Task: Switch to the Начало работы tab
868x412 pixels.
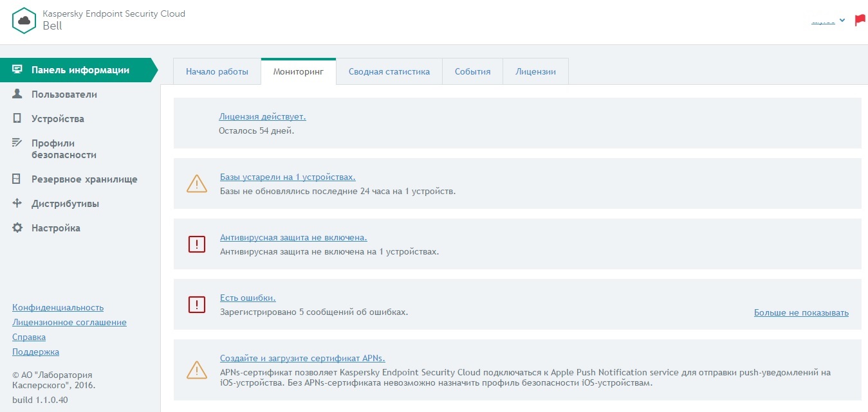Action: pyautogui.click(x=217, y=71)
